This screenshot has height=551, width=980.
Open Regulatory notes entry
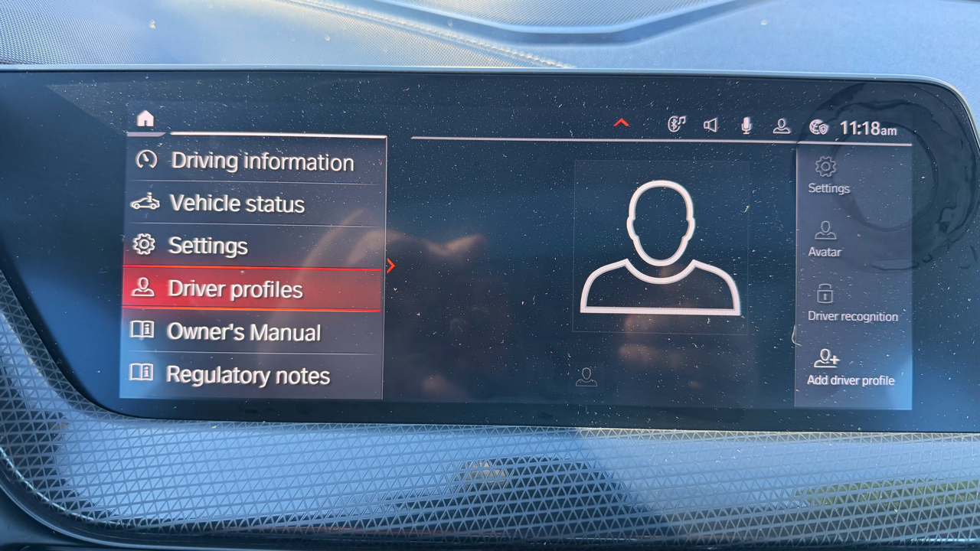(247, 375)
